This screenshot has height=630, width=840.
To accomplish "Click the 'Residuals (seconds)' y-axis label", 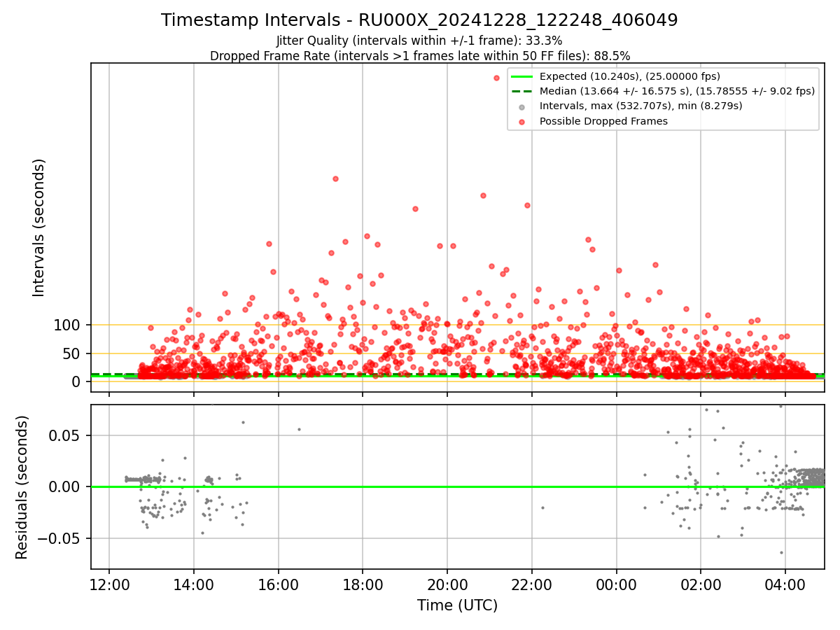I will tap(22, 487).
